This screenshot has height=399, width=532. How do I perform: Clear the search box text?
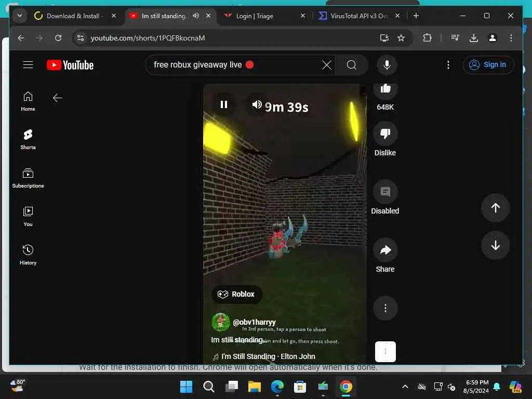click(x=326, y=65)
